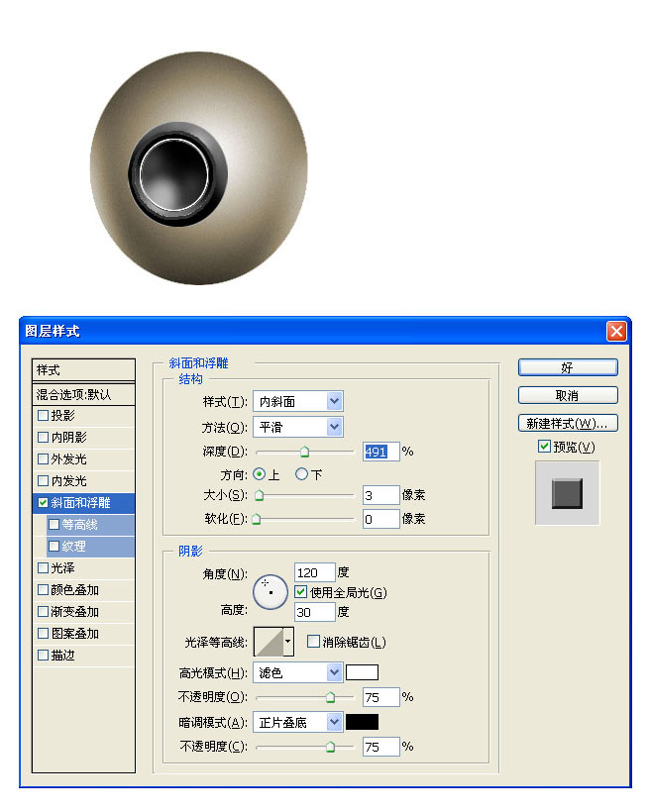649x812 pixels.
Task: Toggle the 预览 checkbox
Action: pos(544,446)
